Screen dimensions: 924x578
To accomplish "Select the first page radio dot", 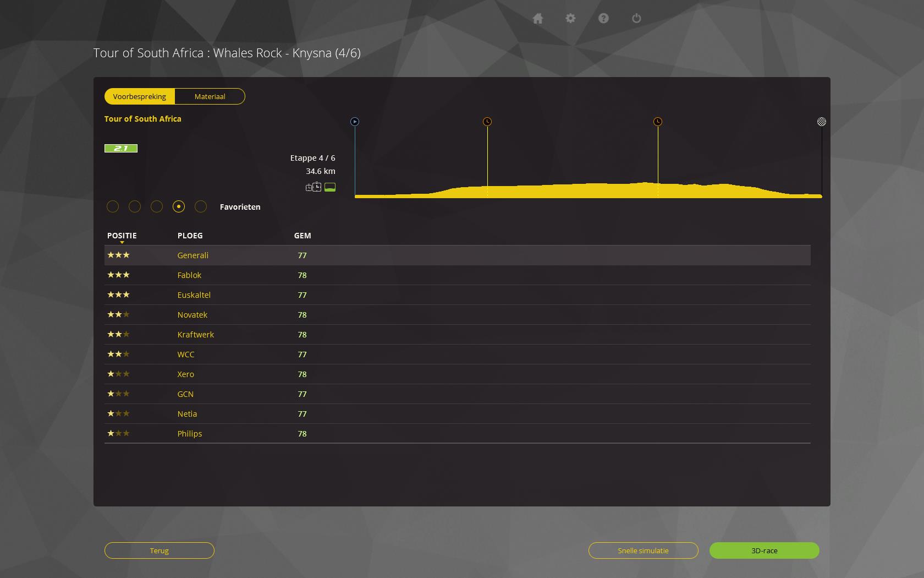I will (113, 206).
